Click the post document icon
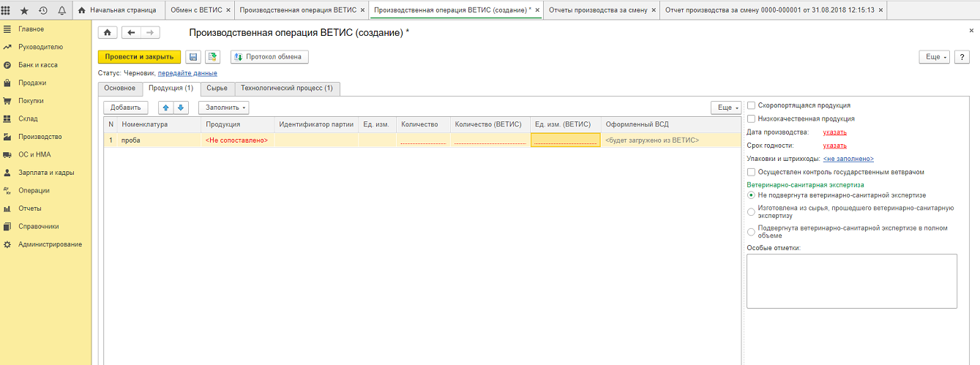This screenshot has width=980, height=365. click(212, 57)
